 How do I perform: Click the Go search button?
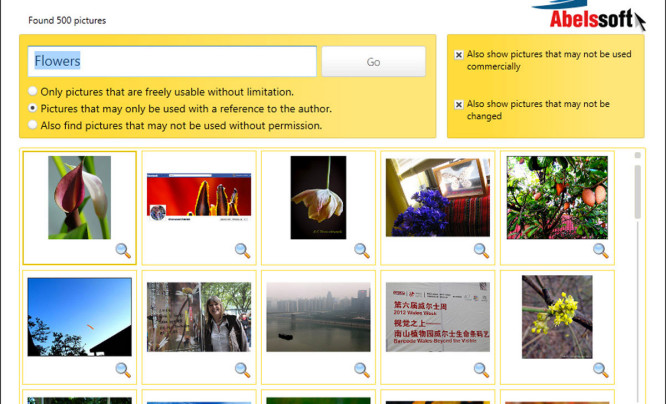click(373, 62)
